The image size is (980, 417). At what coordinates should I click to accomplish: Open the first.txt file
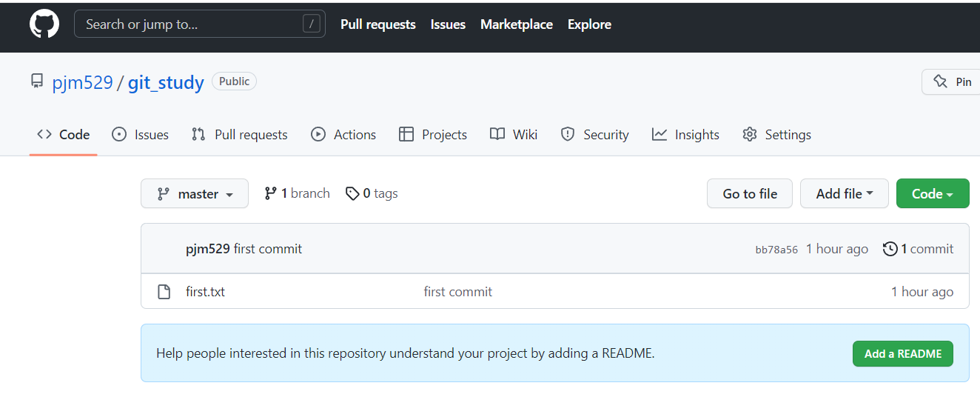(205, 292)
